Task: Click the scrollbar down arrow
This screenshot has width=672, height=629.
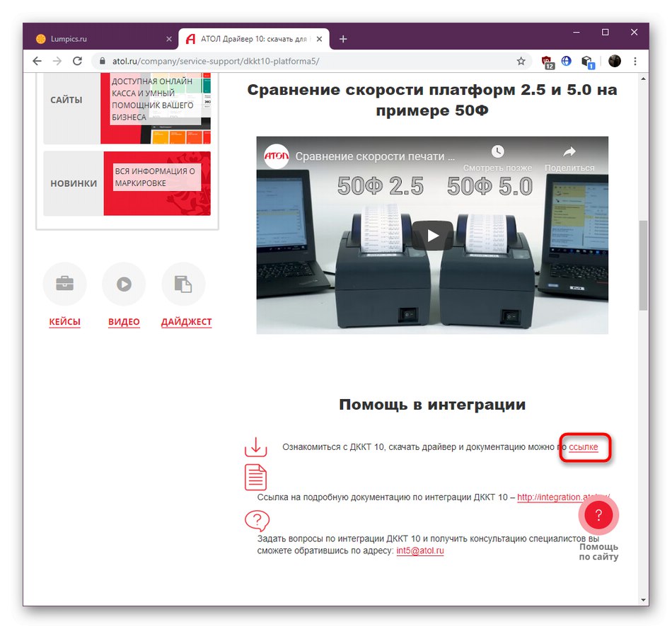Action: pos(643,600)
